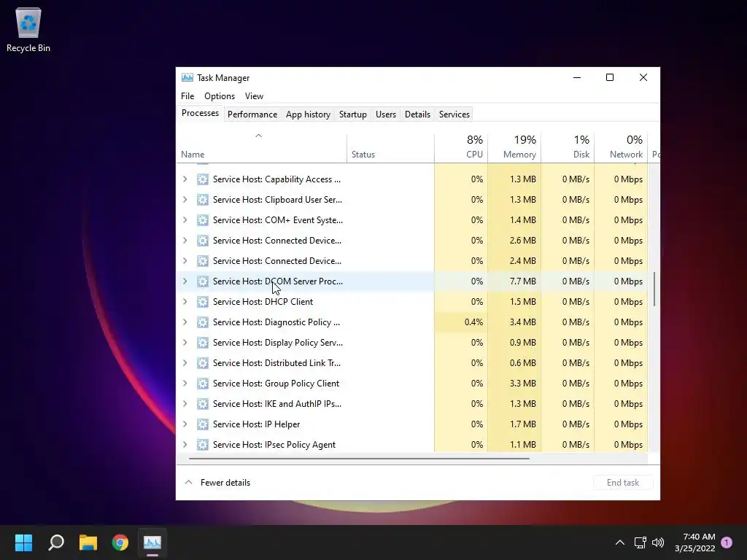
Task: Click gear icon of DHCP Client row
Action: click(203, 302)
